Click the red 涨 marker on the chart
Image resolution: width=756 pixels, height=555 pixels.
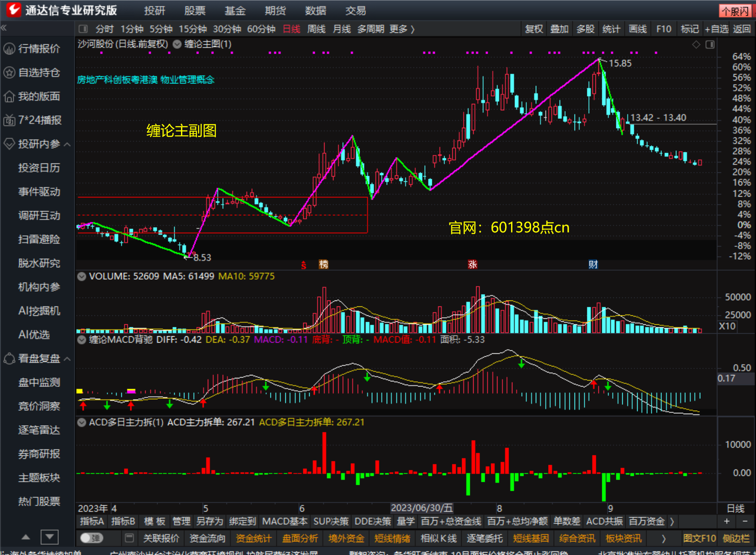click(x=472, y=264)
